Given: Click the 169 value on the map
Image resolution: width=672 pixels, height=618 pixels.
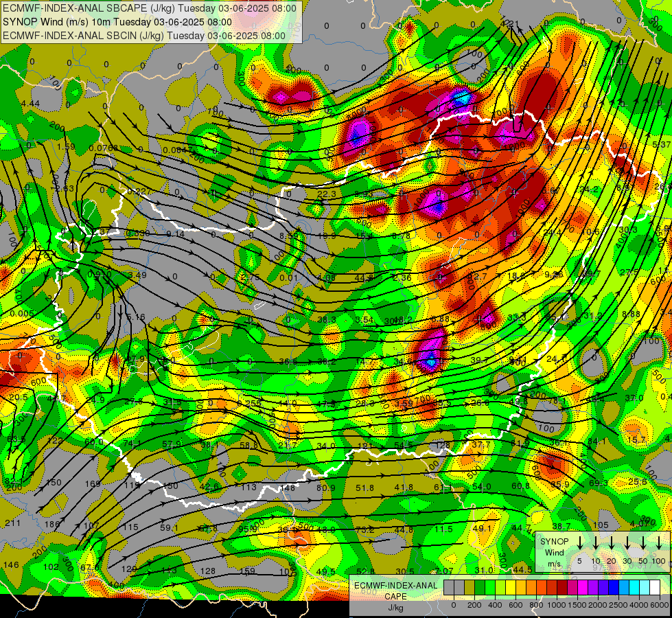Looking at the screenshot, I should (x=93, y=484).
